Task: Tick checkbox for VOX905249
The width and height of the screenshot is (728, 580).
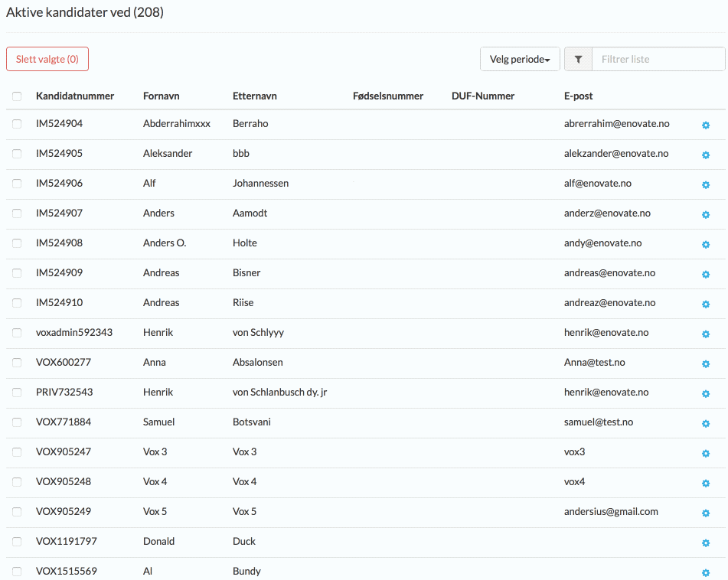Action: pos(17,511)
